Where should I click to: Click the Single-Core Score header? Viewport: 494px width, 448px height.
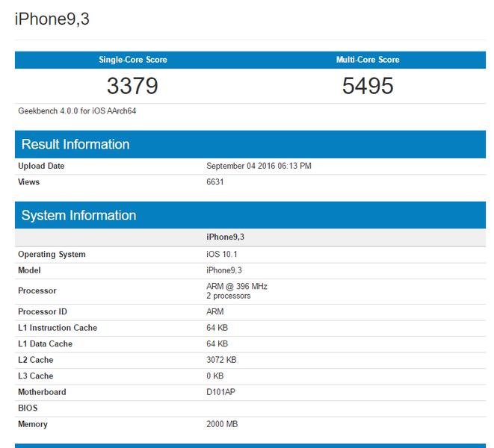(132, 60)
